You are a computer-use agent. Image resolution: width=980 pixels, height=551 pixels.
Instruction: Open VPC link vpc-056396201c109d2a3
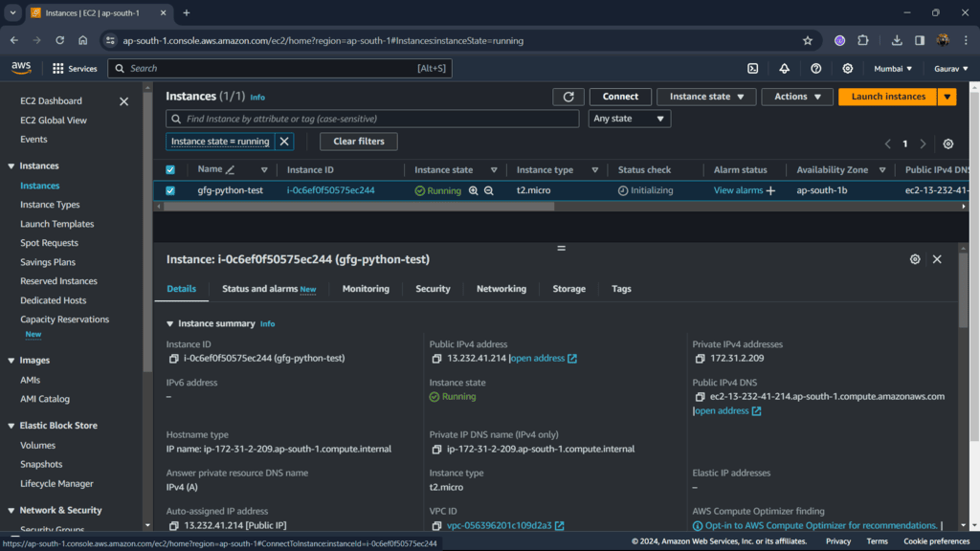coord(499,526)
